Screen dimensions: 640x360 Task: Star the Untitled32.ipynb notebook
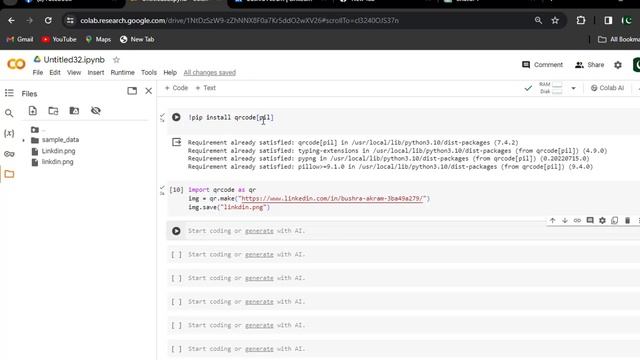[x=116, y=60]
